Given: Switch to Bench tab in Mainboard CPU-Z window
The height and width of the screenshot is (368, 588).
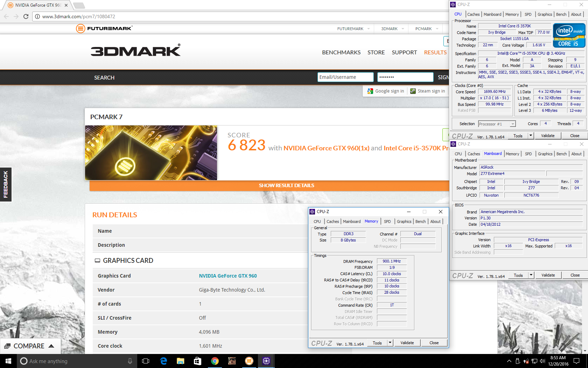Looking at the screenshot, I should (x=561, y=154).
